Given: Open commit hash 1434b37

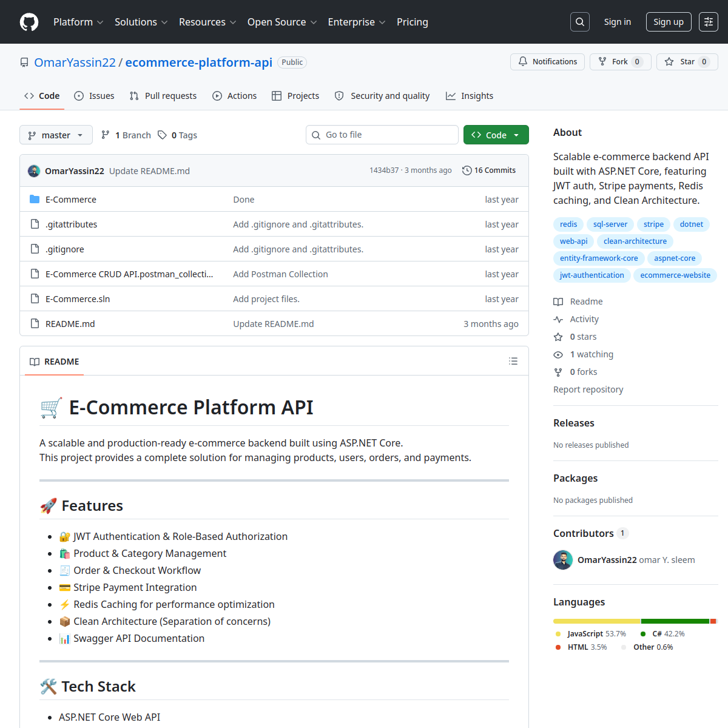Looking at the screenshot, I should (384, 170).
